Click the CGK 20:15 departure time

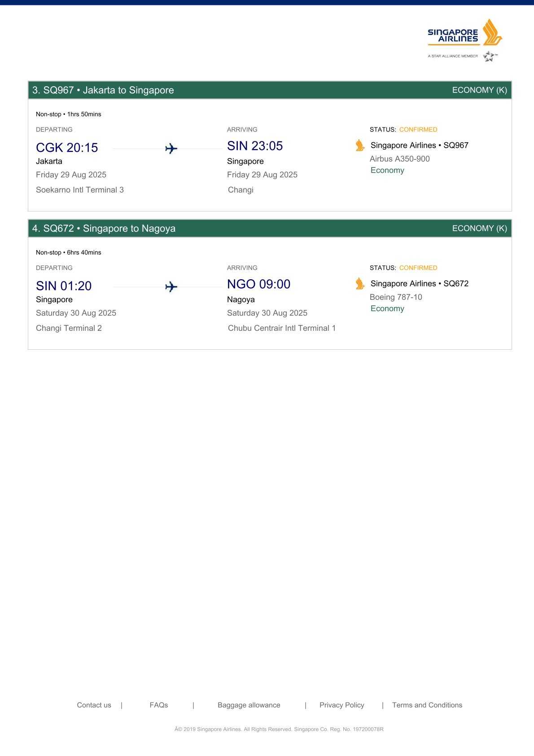(67, 148)
